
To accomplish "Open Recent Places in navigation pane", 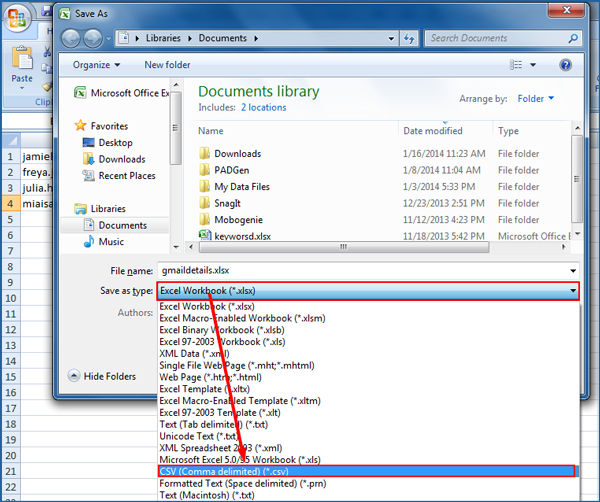I will point(119,176).
